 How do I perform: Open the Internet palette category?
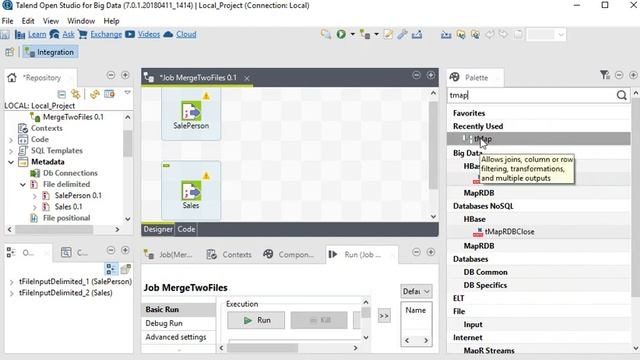[x=468, y=338]
